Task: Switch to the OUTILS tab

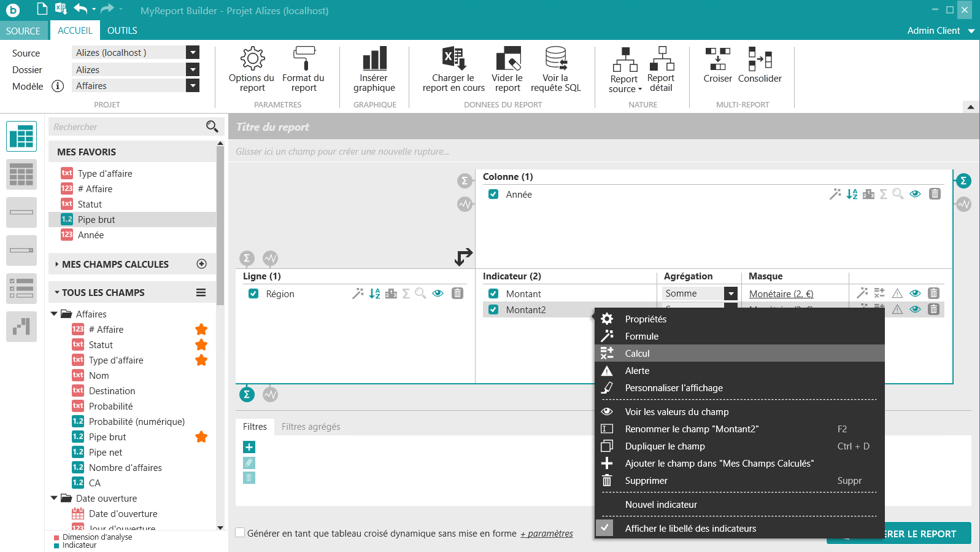Action: click(122, 31)
